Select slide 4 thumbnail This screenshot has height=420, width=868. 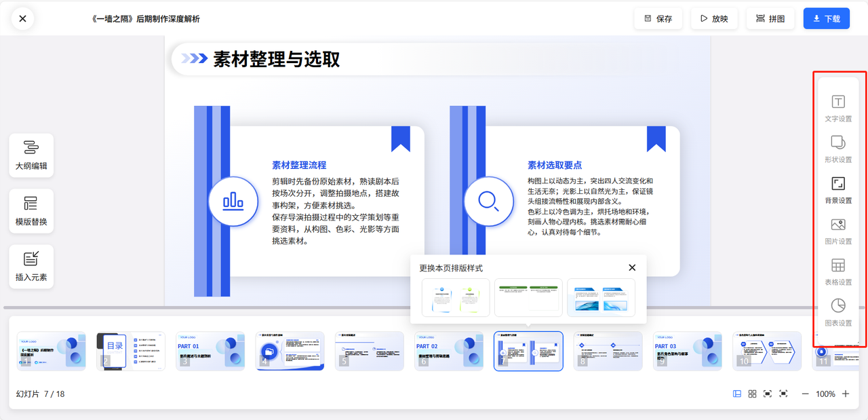pos(290,351)
